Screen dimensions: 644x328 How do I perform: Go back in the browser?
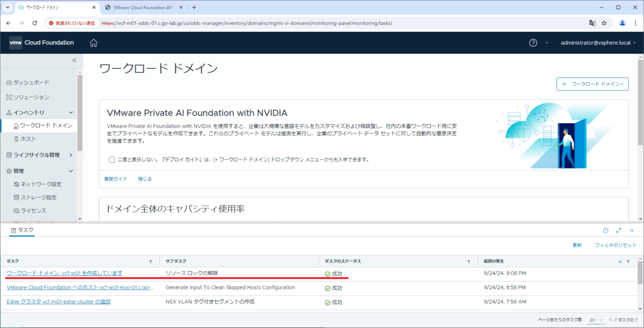[8, 23]
